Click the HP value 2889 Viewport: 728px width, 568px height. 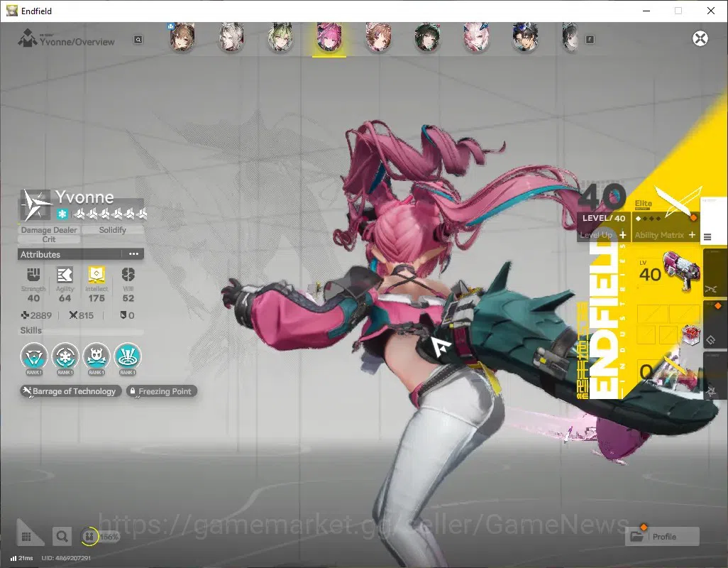tap(36, 315)
